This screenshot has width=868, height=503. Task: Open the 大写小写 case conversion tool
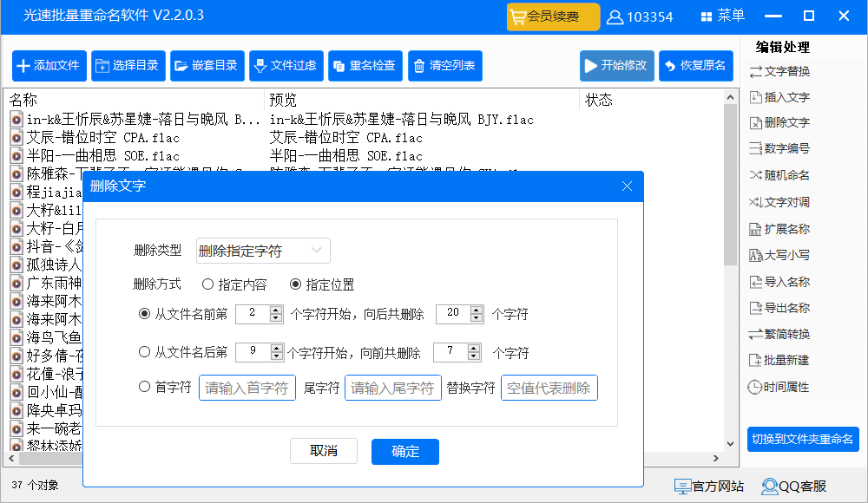(779, 255)
